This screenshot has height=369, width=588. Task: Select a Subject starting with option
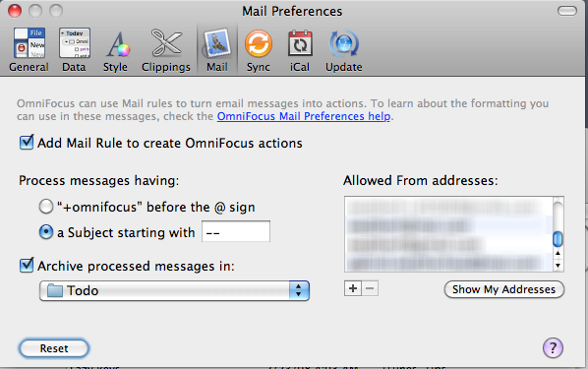pyautogui.click(x=46, y=232)
